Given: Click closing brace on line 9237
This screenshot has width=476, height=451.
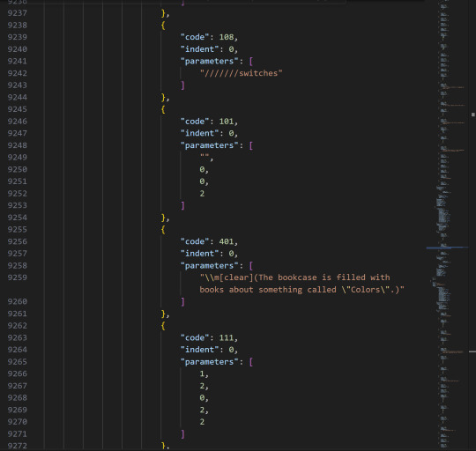Looking at the screenshot, I should point(163,13).
